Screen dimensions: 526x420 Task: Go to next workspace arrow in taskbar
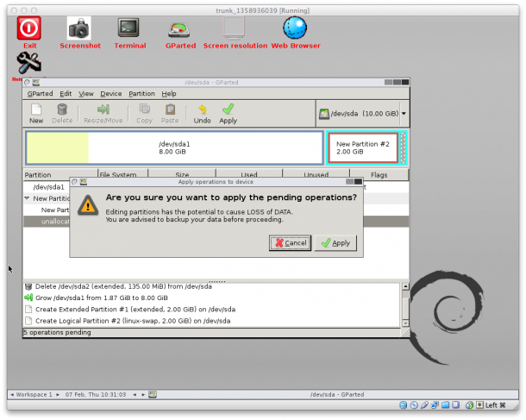click(x=58, y=394)
